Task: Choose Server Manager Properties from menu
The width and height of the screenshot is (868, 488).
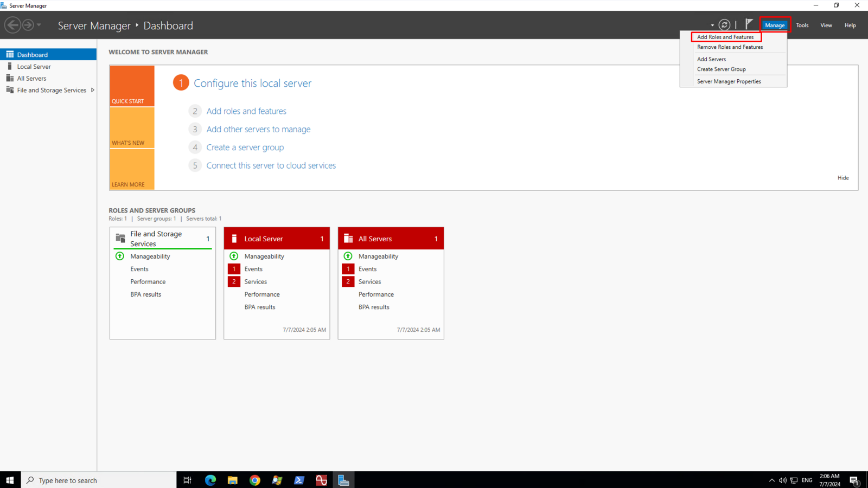Action: [x=729, y=81]
